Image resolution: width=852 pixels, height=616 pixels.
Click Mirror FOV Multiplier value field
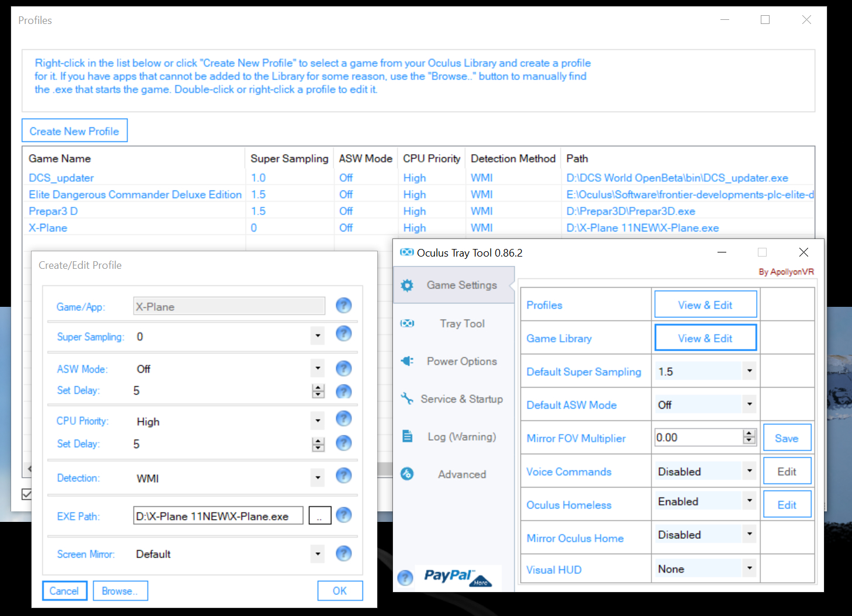[x=699, y=437]
